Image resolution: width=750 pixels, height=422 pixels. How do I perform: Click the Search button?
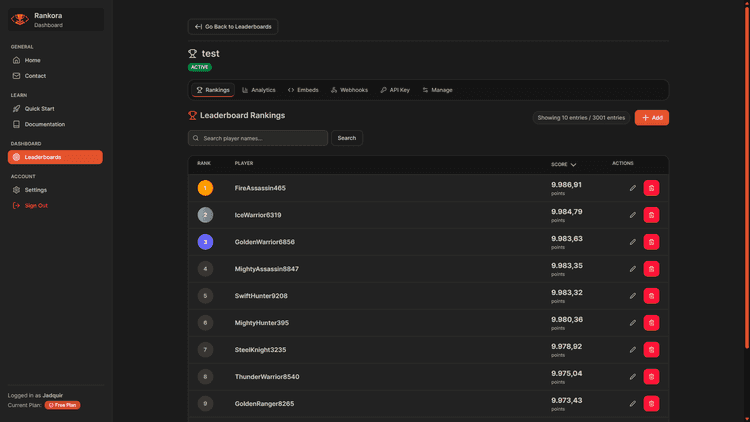click(x=346, y=138)
